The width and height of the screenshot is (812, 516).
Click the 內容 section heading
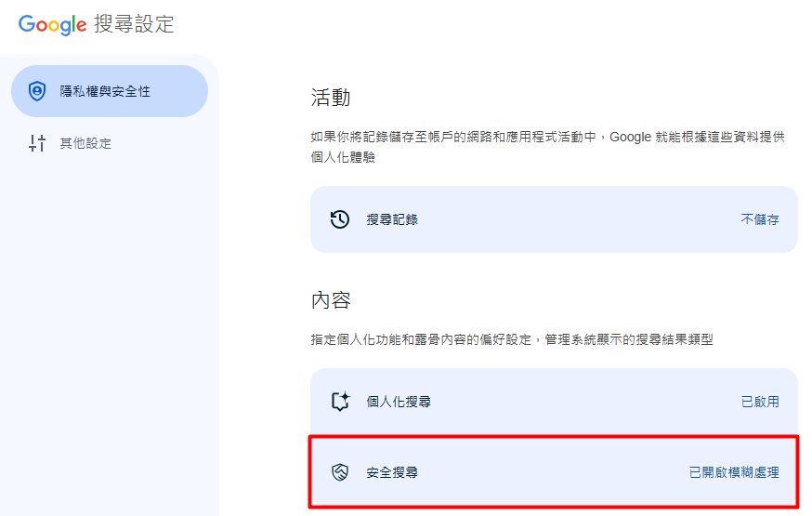tap(330, 300)
